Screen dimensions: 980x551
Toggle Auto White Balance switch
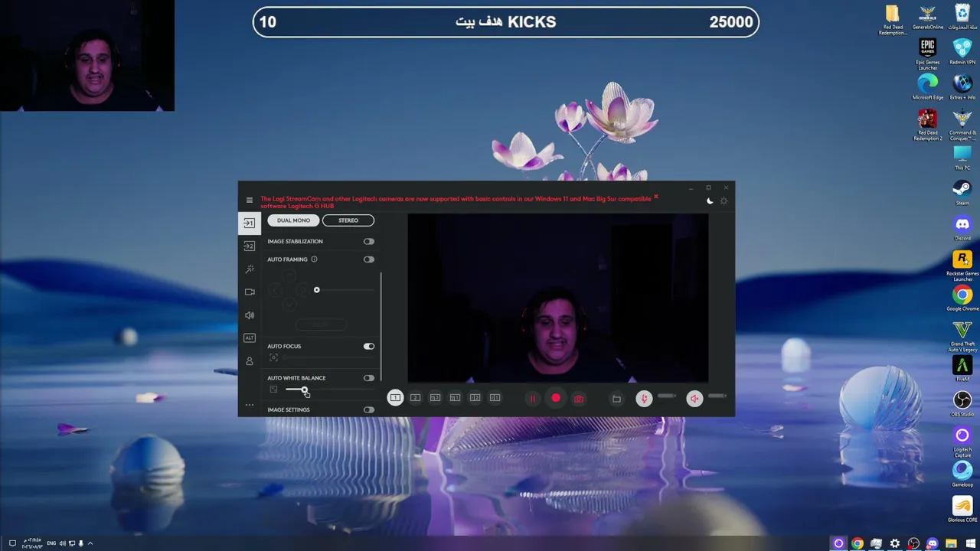point(369,378)
